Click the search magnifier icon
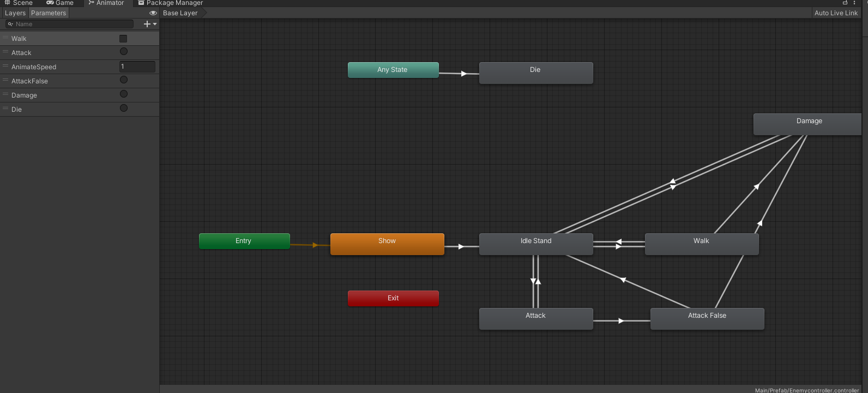This screenshot has height=393, width=868. [10, 24]
